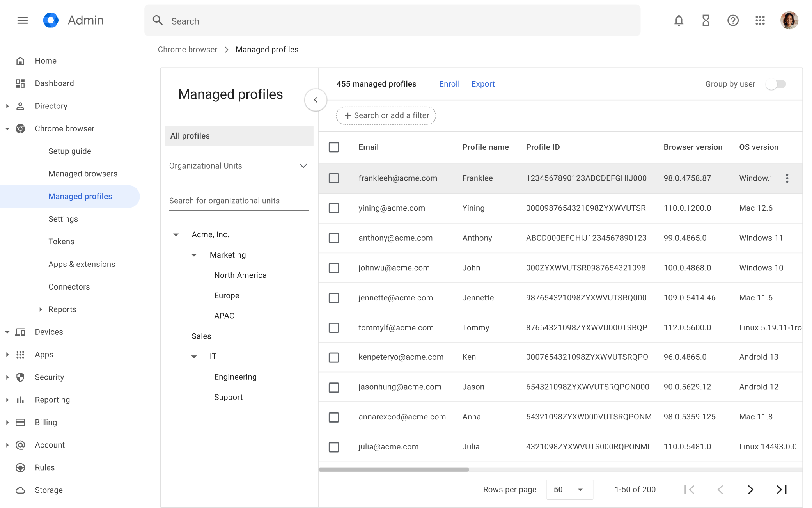Expand the Marketing organizational unit

pyautogui.click(x=194, y=254)
